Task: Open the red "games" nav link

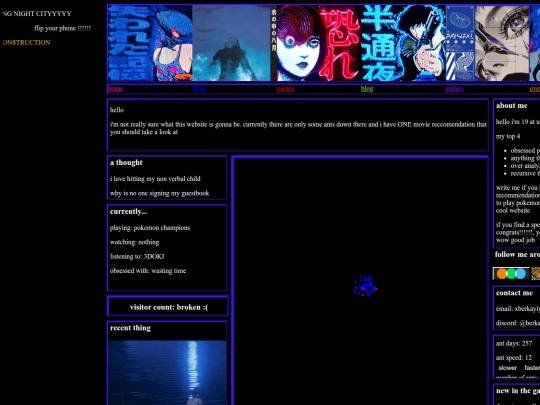Action: tap(285, 89)
